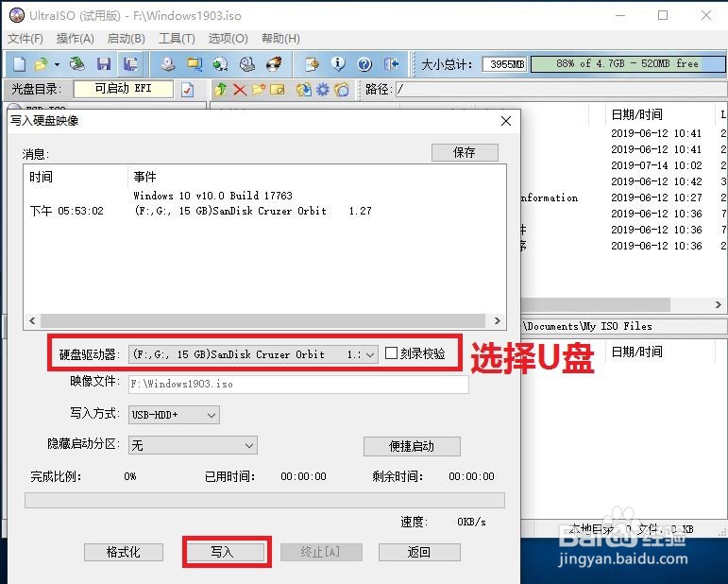Open the 工具(T) menu
Image resolution: width=728 pixels, height=584 pixels.
177,39
